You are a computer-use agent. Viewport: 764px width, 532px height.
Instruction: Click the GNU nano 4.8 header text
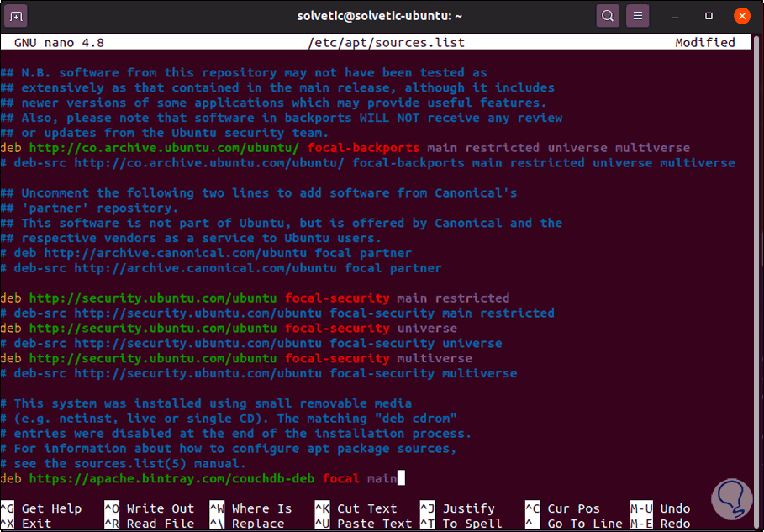(x=59, y=43)
